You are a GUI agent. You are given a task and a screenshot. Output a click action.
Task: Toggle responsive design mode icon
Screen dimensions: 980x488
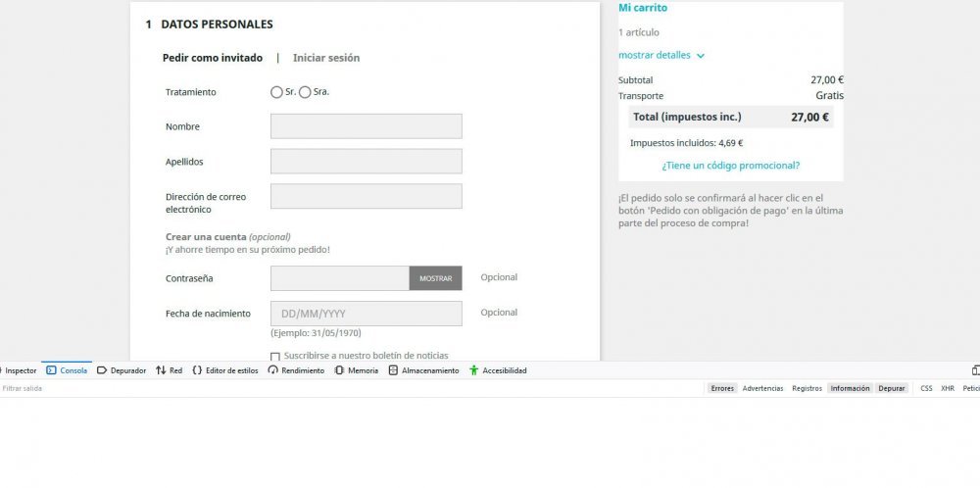coord(976,370)
